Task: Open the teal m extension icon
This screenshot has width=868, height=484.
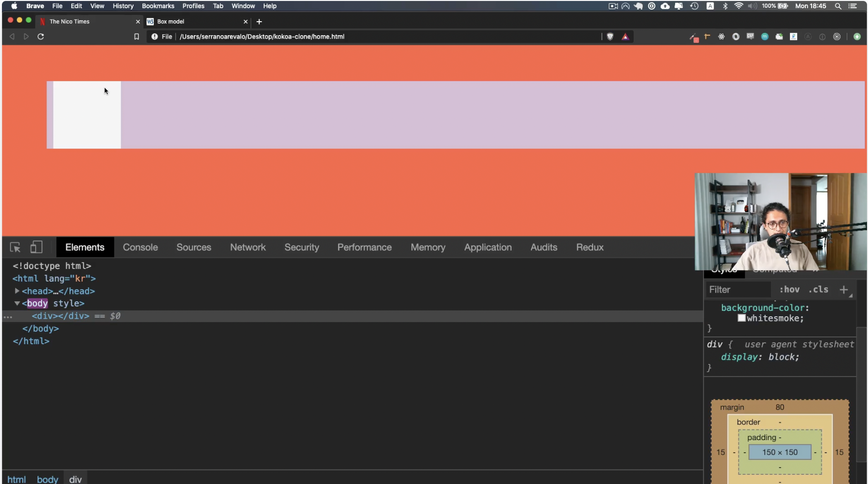Action: [x=765, y=37]
